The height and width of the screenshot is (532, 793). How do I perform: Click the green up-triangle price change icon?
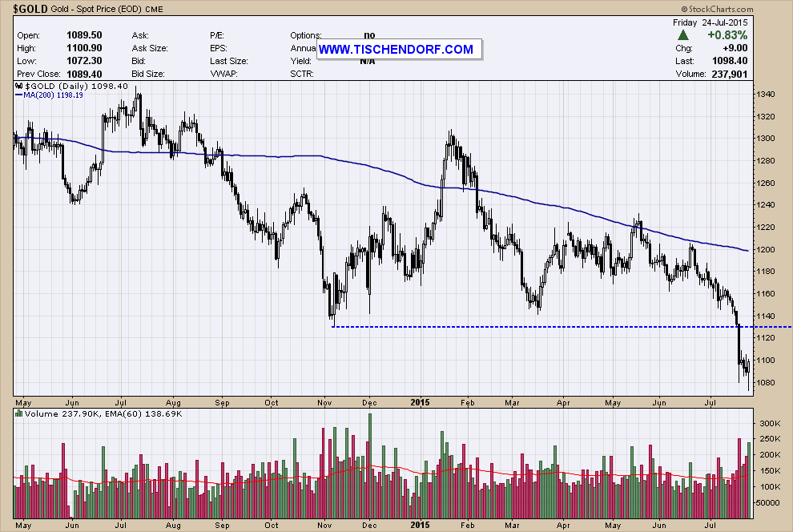682,35
